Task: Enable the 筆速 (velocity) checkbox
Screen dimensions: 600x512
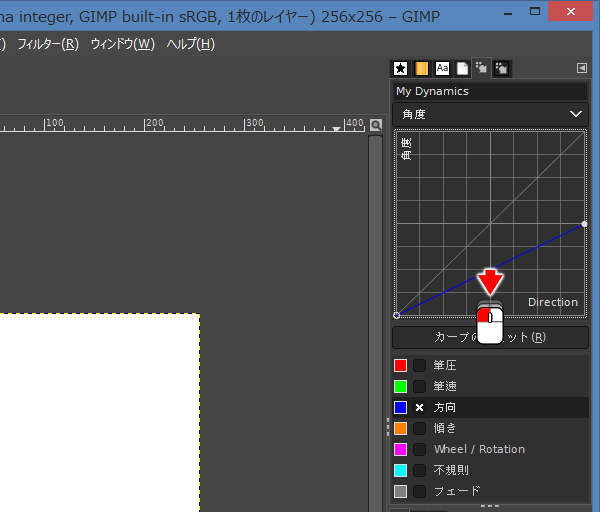Action: (420, 387)
